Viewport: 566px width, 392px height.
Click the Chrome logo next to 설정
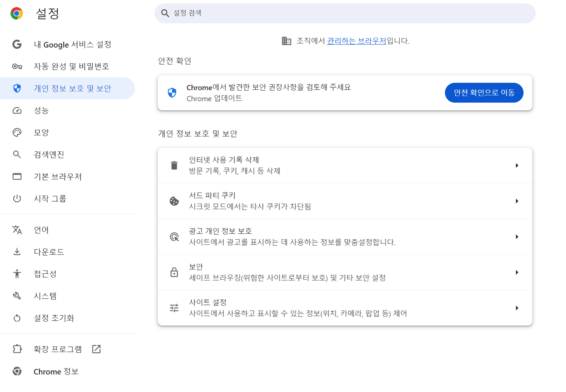[x=16, y=13]
